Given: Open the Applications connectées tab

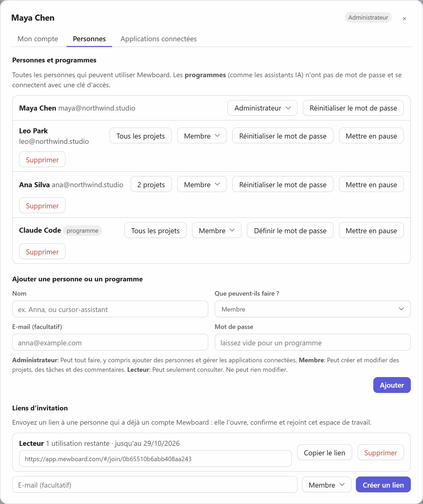Looking at the screenshot, I should click(x=159, y=39).
